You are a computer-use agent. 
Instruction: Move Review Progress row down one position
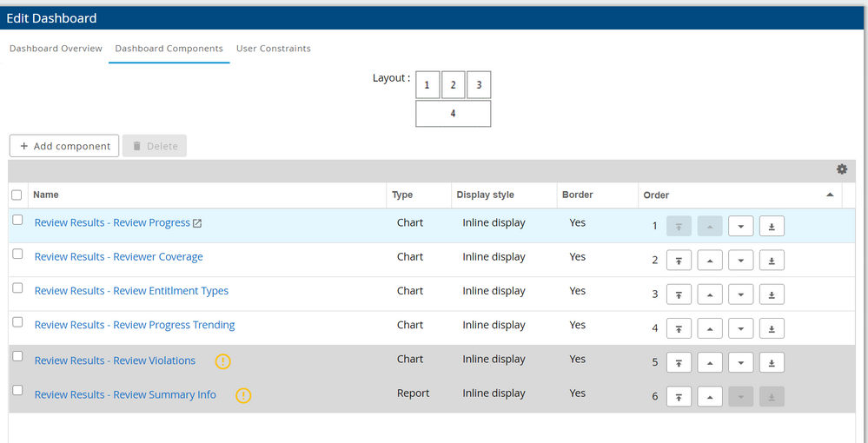740,226
